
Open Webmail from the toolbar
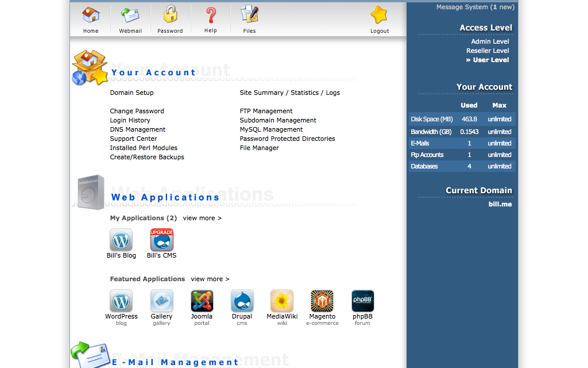(130, 16)
